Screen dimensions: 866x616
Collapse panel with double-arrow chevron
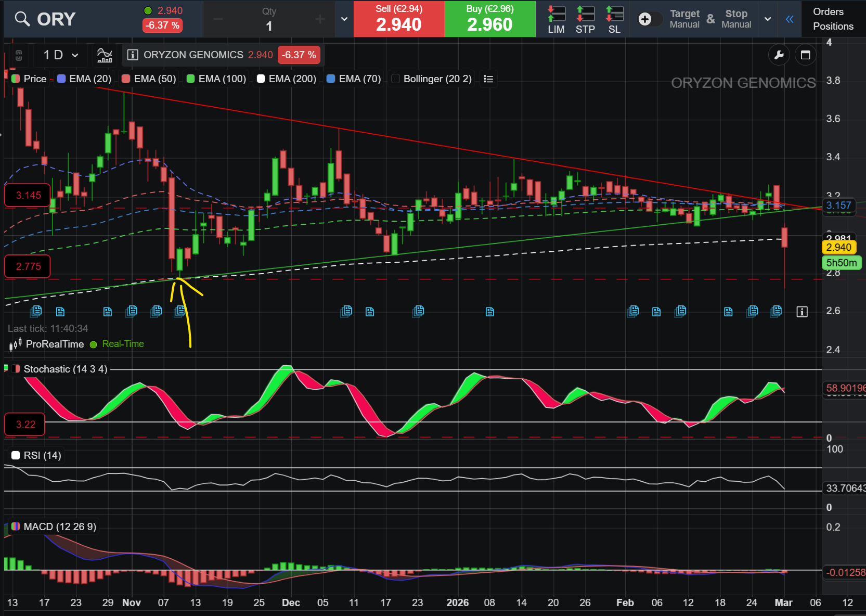pos(790,19)
